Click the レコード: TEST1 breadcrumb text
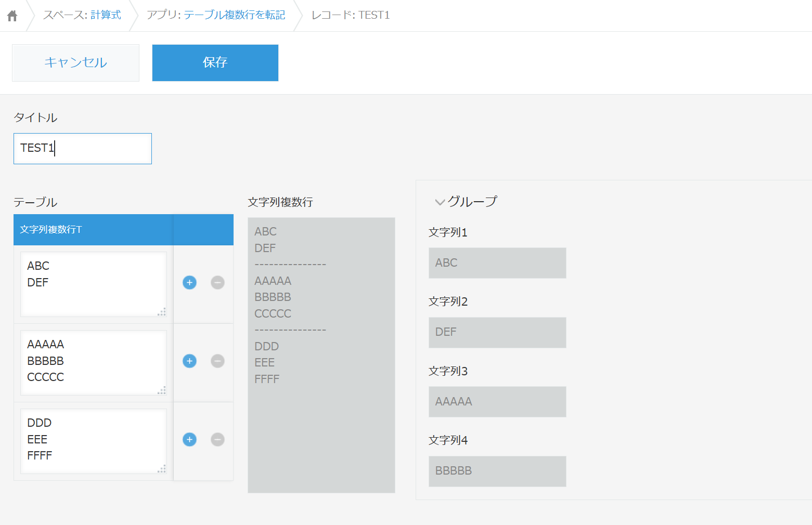 coord(351,15)
